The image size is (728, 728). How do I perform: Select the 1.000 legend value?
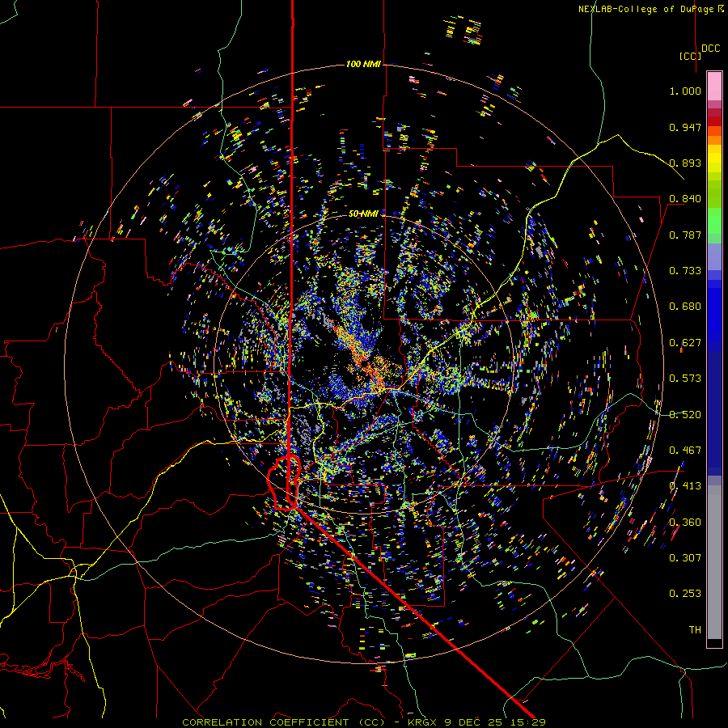click(685, 91)
